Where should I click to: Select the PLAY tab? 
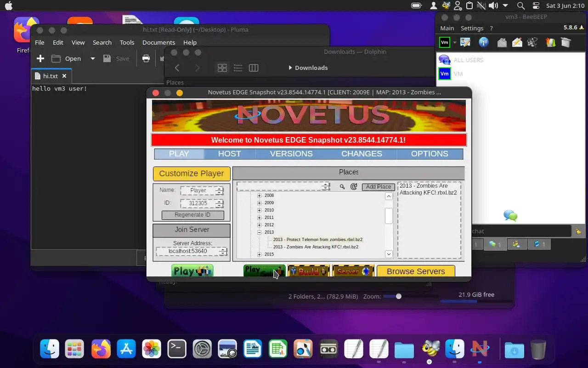coord(179,154)
